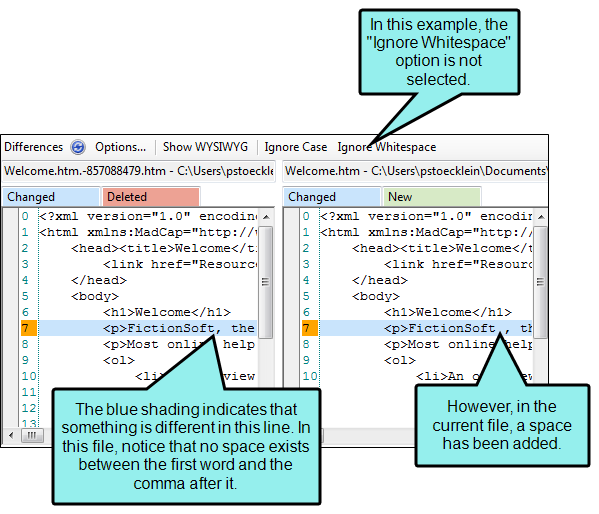Click the left pane horizontal scrollbar thumb
The height and width of the screenshot is (514, 599).
coord(32,435)
